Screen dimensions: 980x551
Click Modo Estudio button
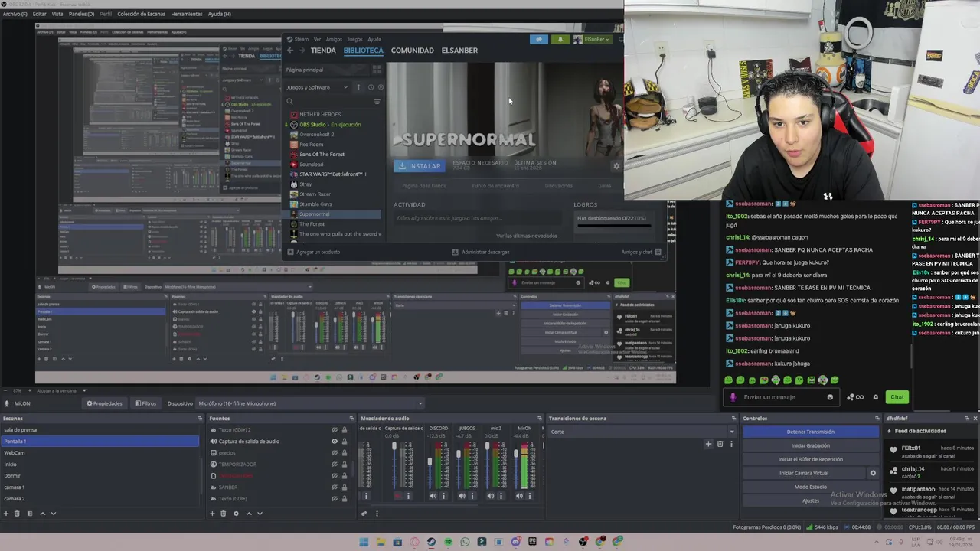(x=811, y=487)
